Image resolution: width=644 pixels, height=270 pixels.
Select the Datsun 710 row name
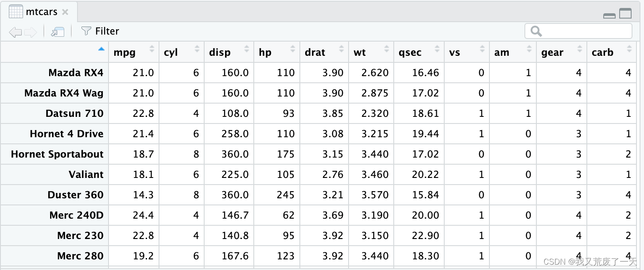[74, 113]
